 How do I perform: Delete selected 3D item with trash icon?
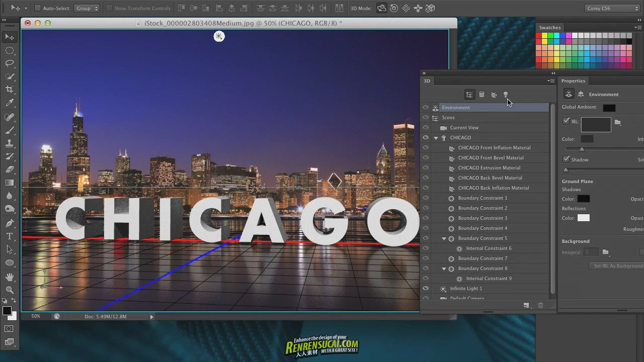[x=540, y=305]
